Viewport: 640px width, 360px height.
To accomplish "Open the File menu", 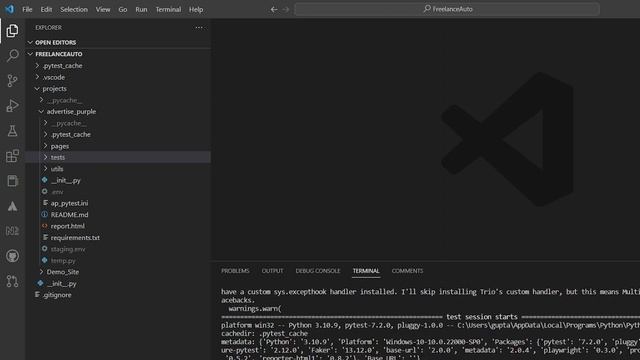I will 27,9.
